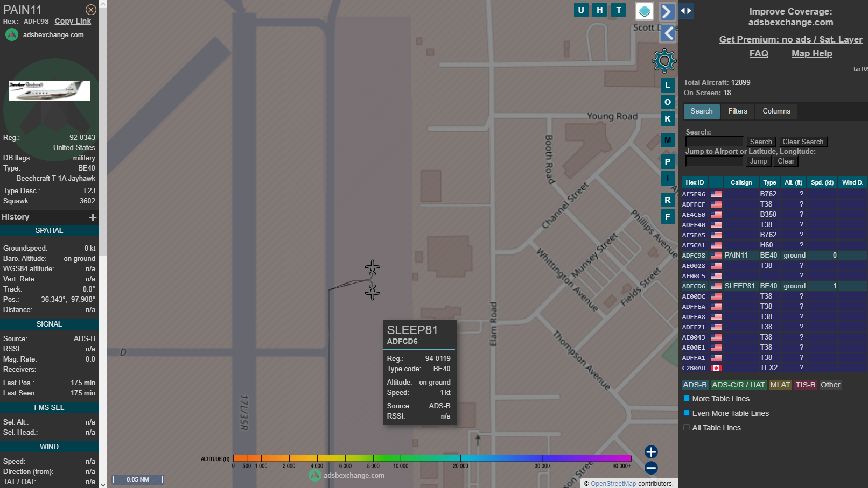
Task: Click the US flag in PAIN11 row
Action: pos(716,256)
